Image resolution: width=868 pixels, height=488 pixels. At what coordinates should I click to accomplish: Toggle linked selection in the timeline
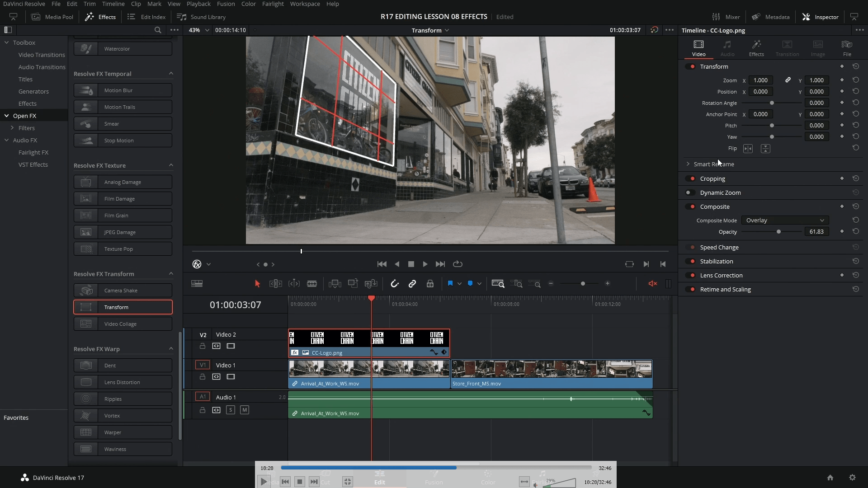pos(412,284)
